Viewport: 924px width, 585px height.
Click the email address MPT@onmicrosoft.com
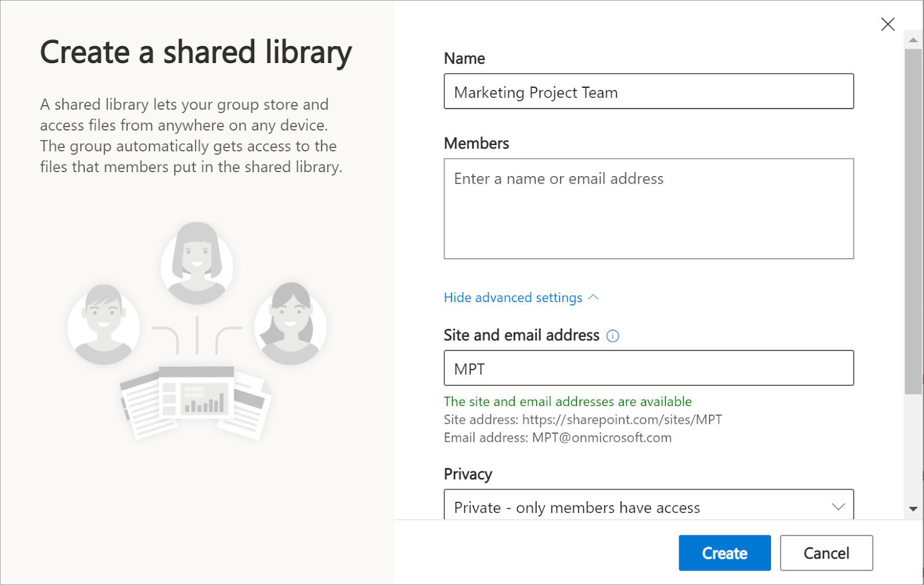(601, 438)
